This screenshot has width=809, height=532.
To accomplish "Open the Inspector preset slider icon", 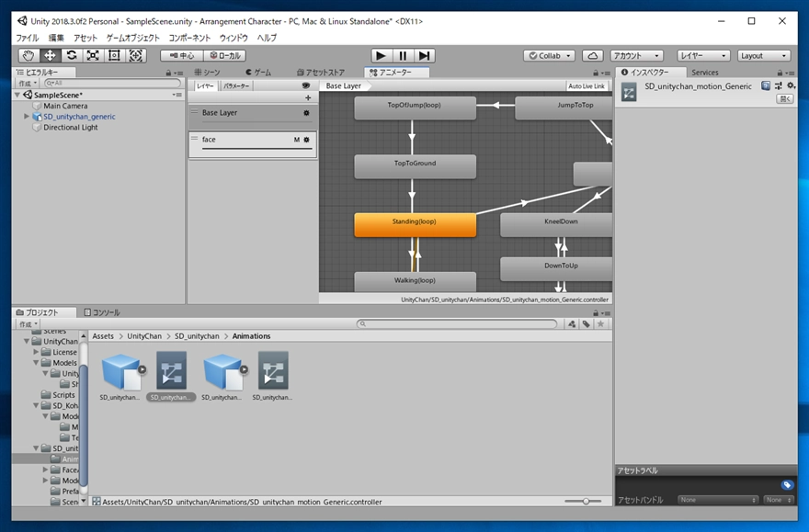I will (x=778, y=86).
